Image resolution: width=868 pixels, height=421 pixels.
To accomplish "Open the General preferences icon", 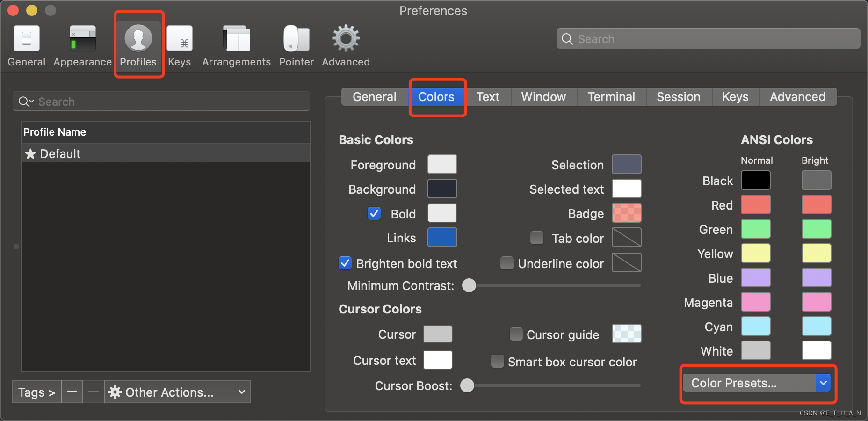I will coord(26,44).
